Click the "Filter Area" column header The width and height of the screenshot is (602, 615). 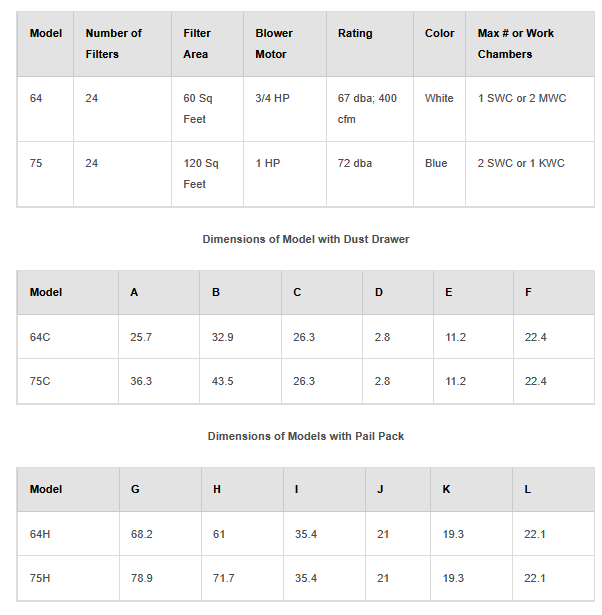tap(196, 43)
